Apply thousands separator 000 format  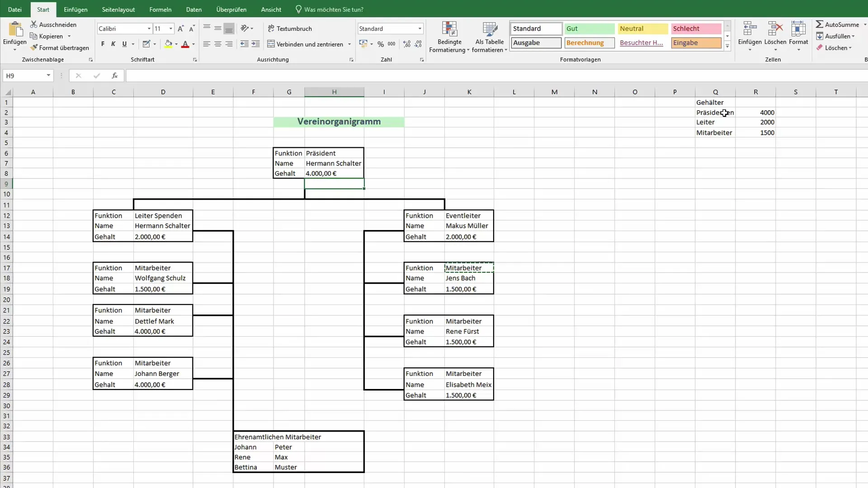(392, 44)
